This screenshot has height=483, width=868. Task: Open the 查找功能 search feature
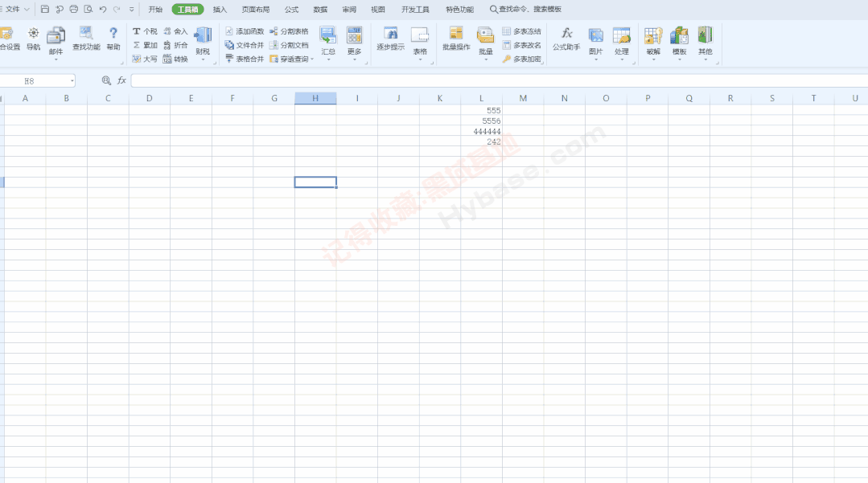(86, 39)
